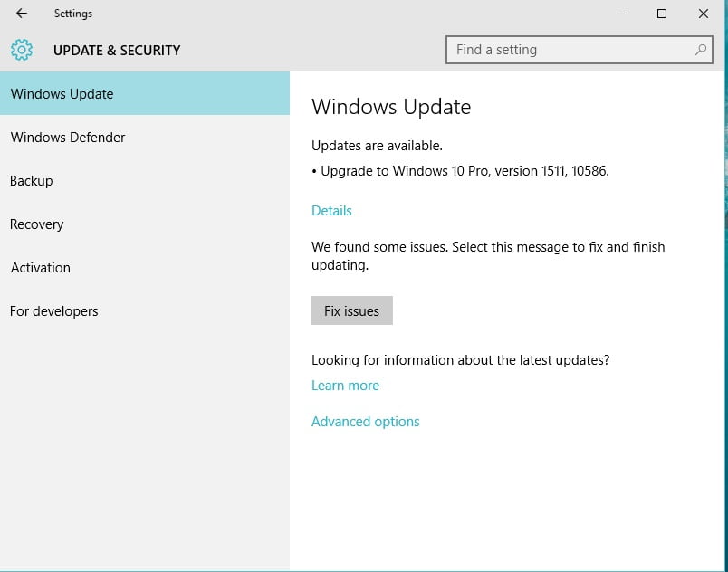Open Advanced options
The height and width of the screenshot is (572, 728).
pyautogui.click(x=365, y=421)
